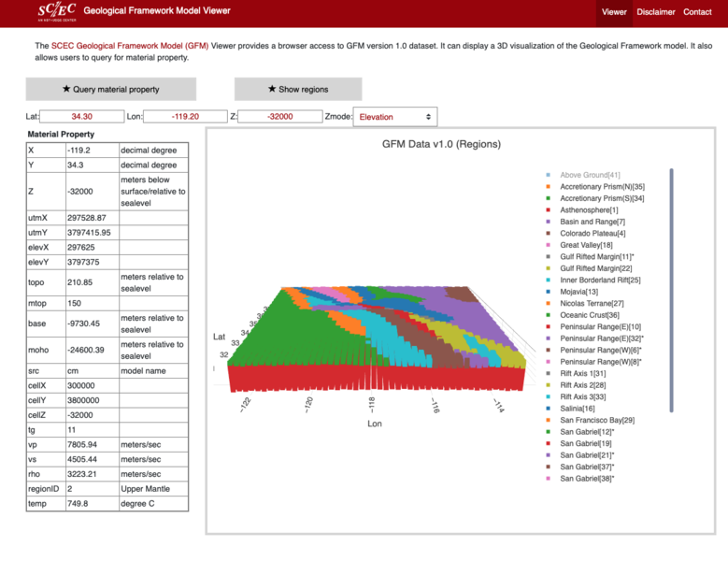This screenshot has height=561, width=728.
Task: Toggle Accretionary Prism(N)[35] legend entry
Action: [595, 187]
